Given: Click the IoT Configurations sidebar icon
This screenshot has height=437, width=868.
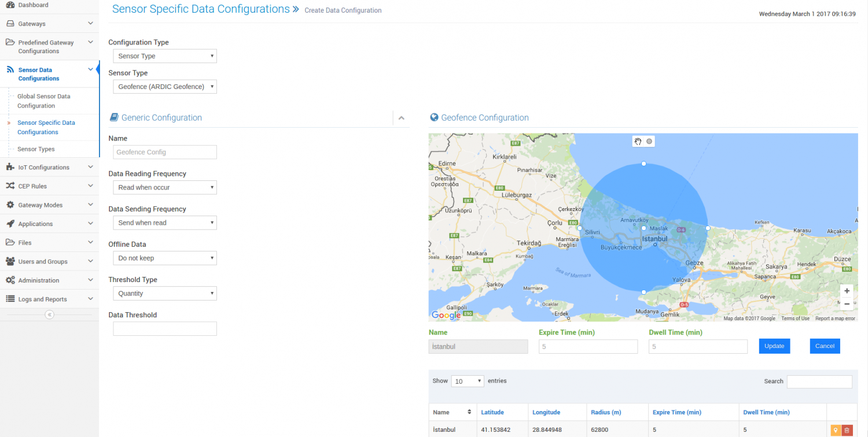Looking at the screenshot, I should pos(9,167).
